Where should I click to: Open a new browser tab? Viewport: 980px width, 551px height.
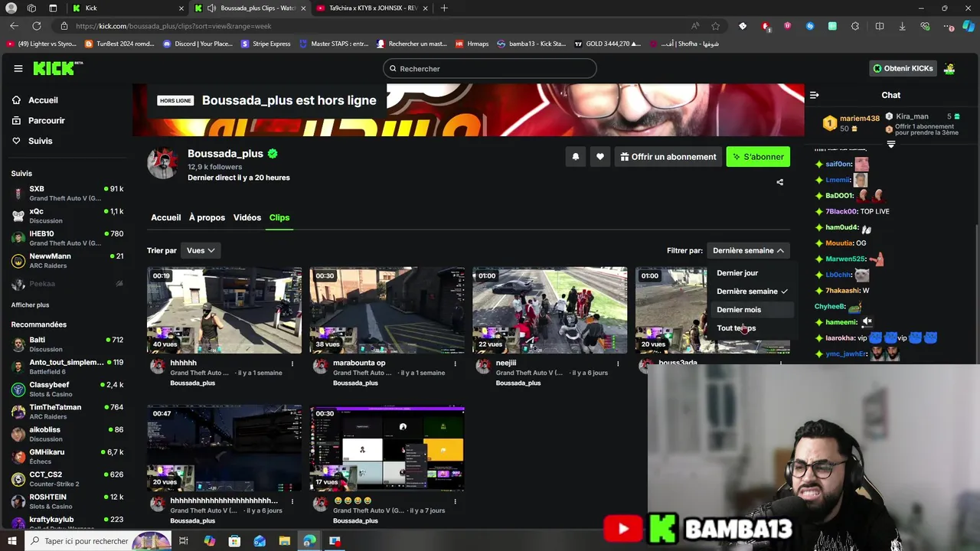point(444,8)
